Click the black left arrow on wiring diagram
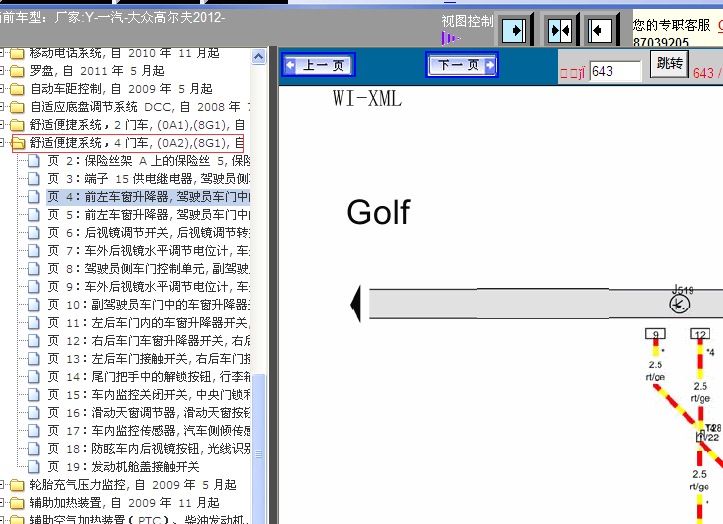 [356, 304]
